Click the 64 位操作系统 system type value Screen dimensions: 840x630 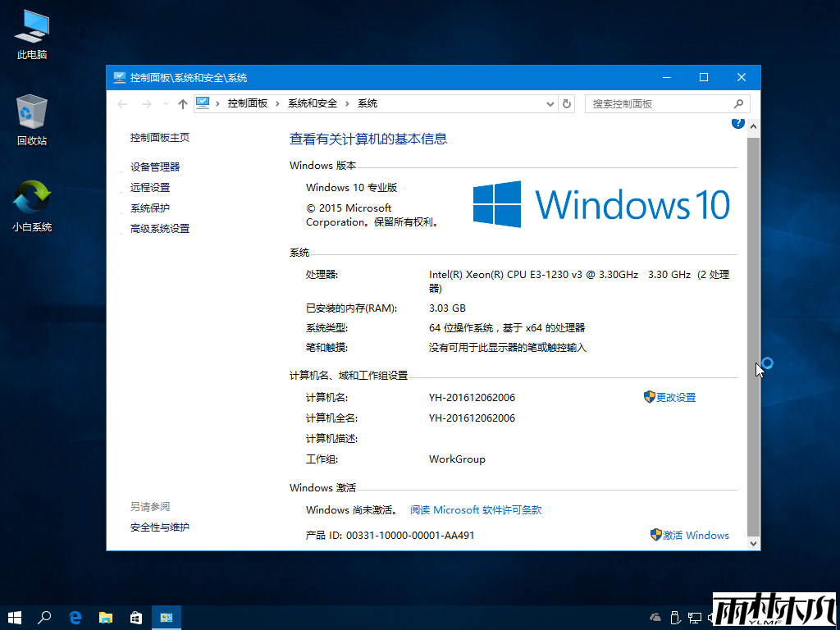(x=507, y=328)
